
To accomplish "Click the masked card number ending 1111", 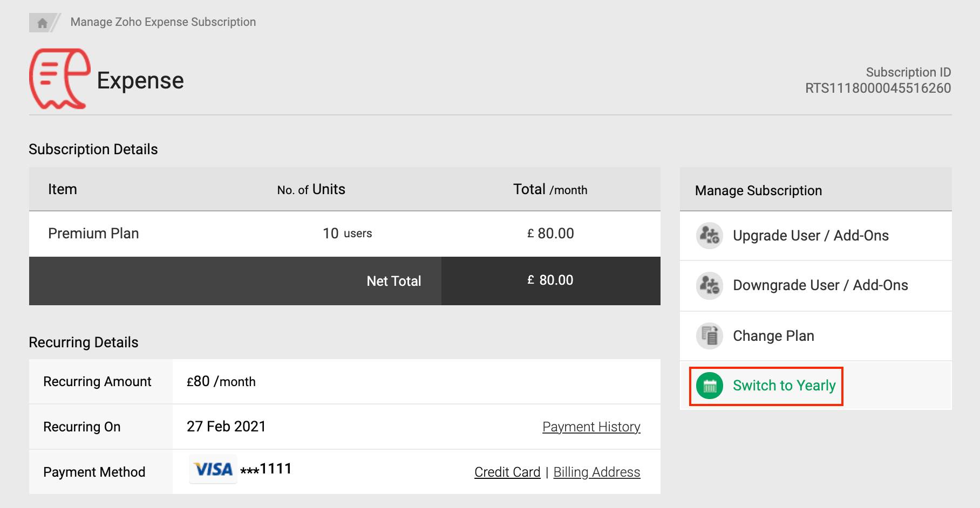I will [266, 469].
